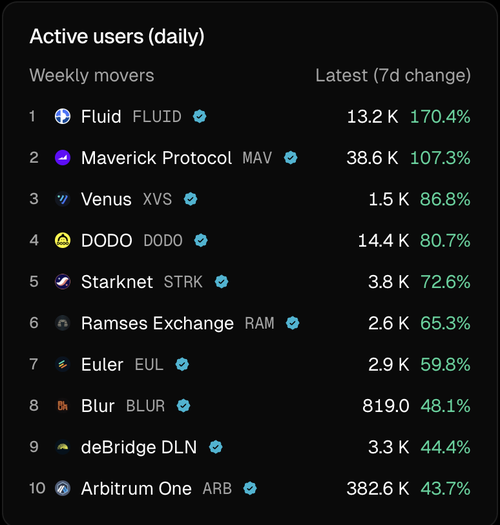Click the Arbitrum One logo icon

tap(63, 488)
